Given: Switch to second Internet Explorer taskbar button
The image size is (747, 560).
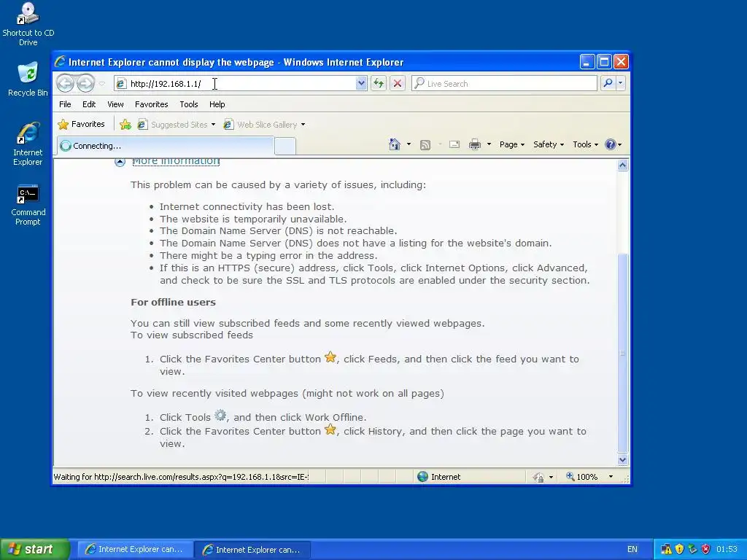Looking at the screenshot, I should pyautogui.click(x=252, y=550).
